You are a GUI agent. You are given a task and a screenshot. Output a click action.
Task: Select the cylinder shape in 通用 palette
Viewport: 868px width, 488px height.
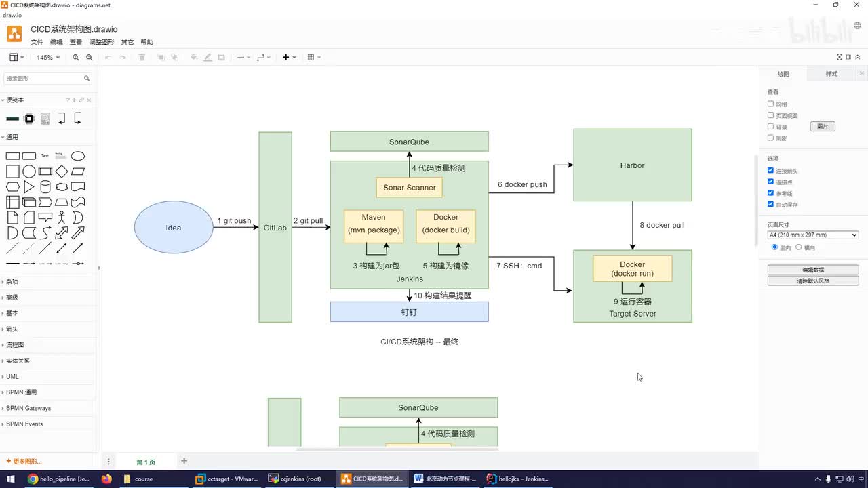pos(45,187)
